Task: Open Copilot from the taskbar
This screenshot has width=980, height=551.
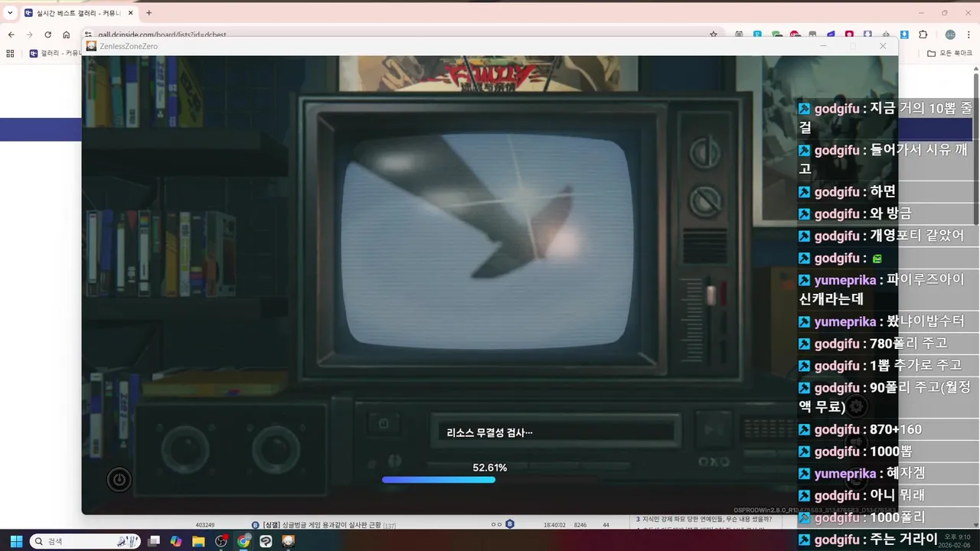Action: pyautogui.click(x=176, y=541)
